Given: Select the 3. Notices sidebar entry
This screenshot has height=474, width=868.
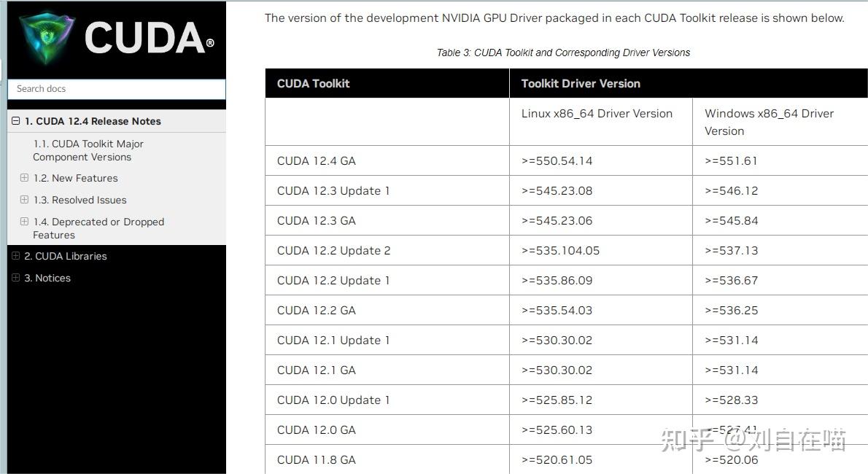Looking at the screenshot, I should (x=47, y=278).
